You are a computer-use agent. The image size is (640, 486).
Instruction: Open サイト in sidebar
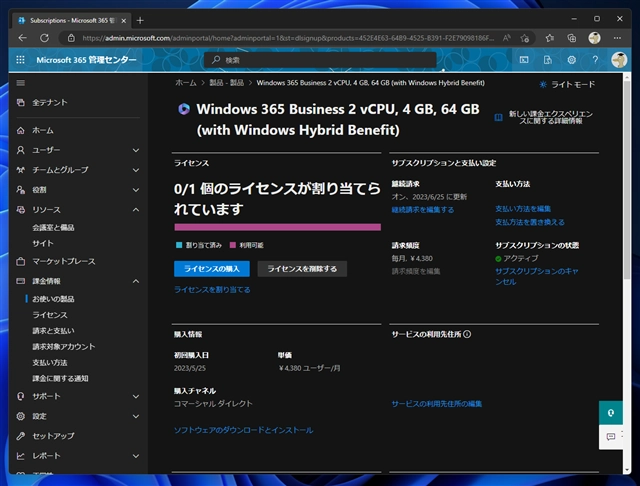point(43,244)
